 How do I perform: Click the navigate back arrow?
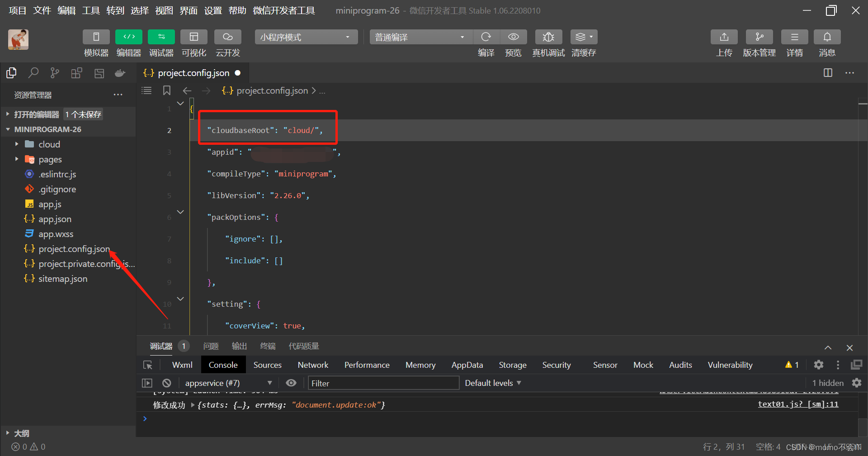(187, 91)
